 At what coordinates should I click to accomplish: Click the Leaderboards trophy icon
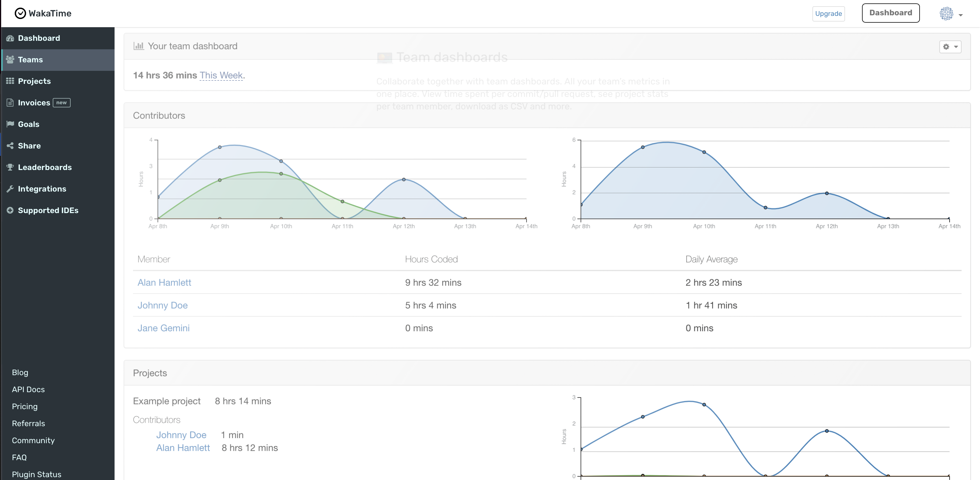10,167
